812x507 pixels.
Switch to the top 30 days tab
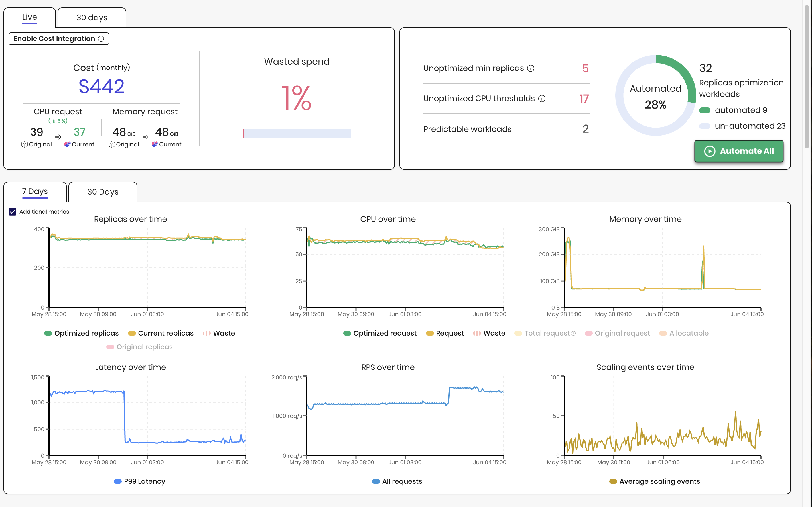(x=92, y=17)
